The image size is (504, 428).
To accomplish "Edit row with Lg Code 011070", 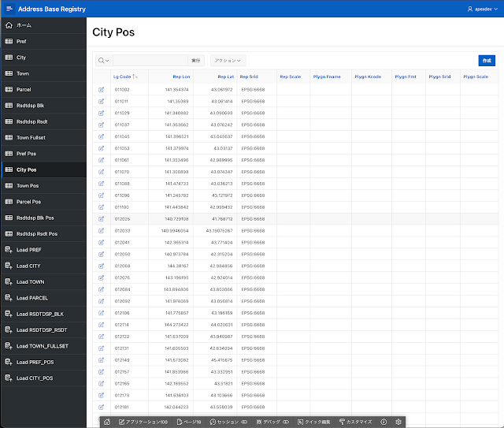I will point(102,172).
